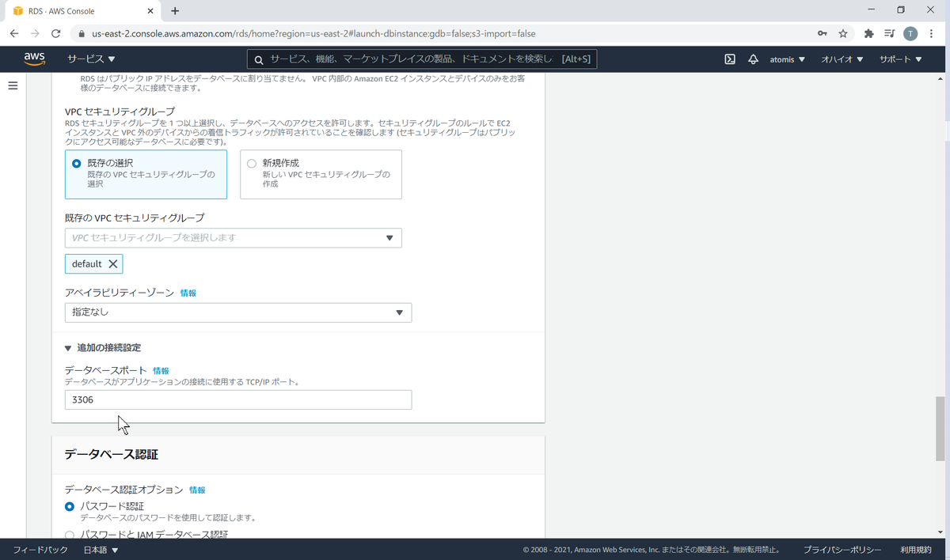
Task: Click the browser profile avatar T
Action: 910,34
